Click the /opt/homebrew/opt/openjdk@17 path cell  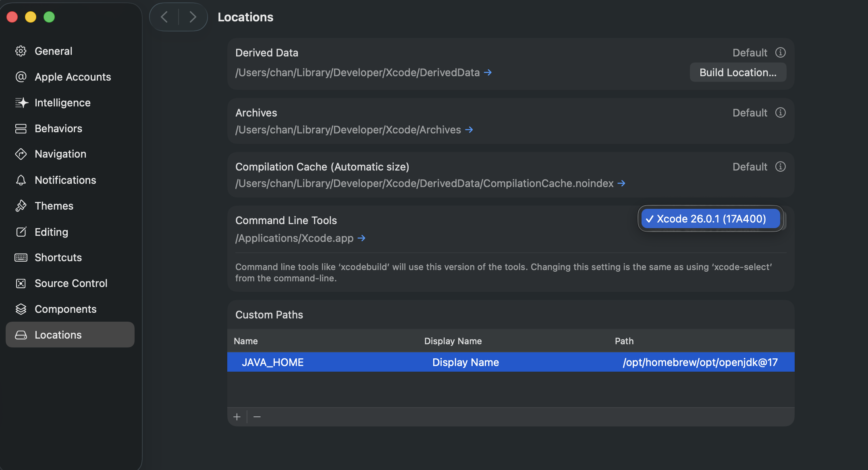tap(700, 362)
